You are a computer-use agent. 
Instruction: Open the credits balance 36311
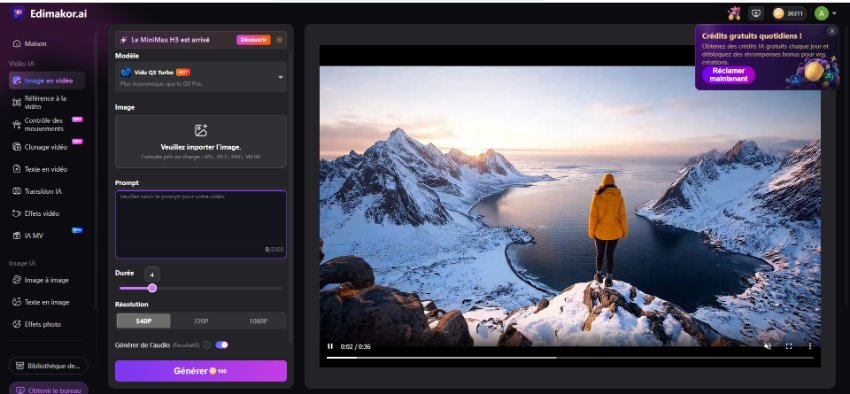pyautogui.click(x=789, y=14)
